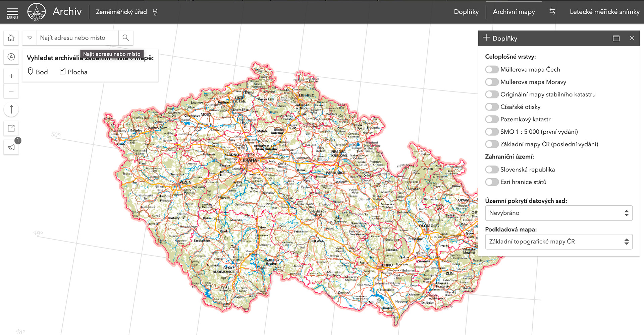The height and width of the screenshot is (335, 644).
Task: Click the lightbulb hint icon
Action: [155, 12]
